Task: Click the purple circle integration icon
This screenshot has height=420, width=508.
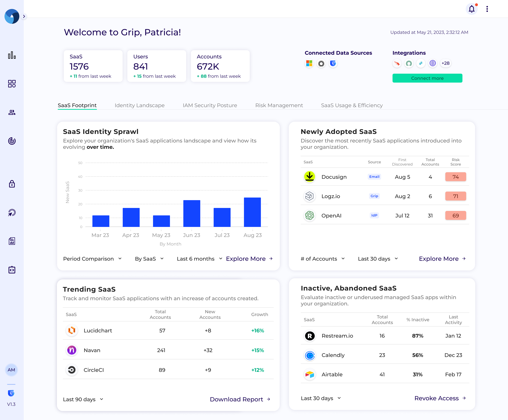Action: click(x=433, y=63)
